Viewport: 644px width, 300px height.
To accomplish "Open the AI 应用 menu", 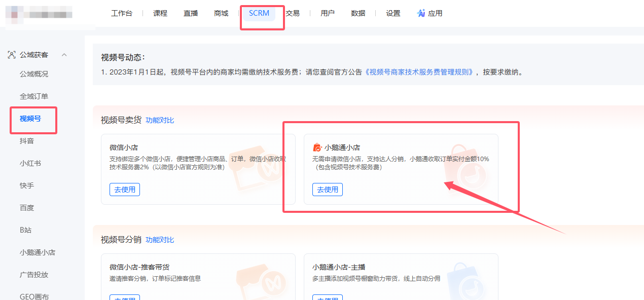I will 430,13.
